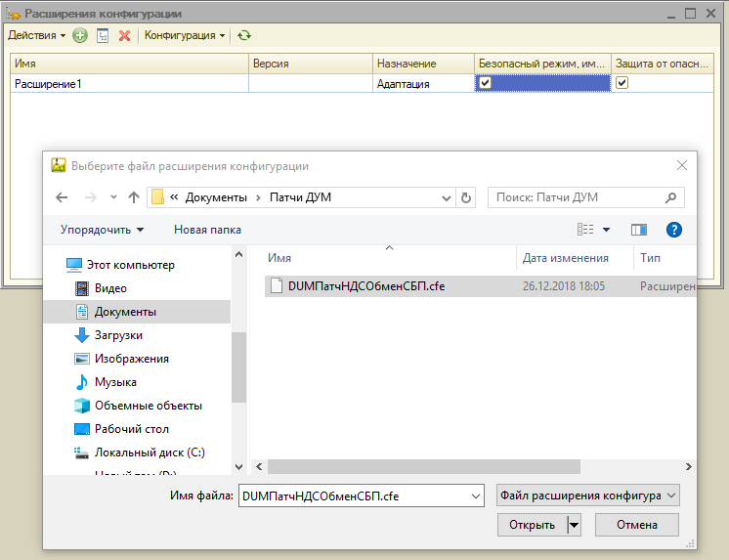Select the Расширение1 row name cell
729x560 pixels.
coord(129,84)
